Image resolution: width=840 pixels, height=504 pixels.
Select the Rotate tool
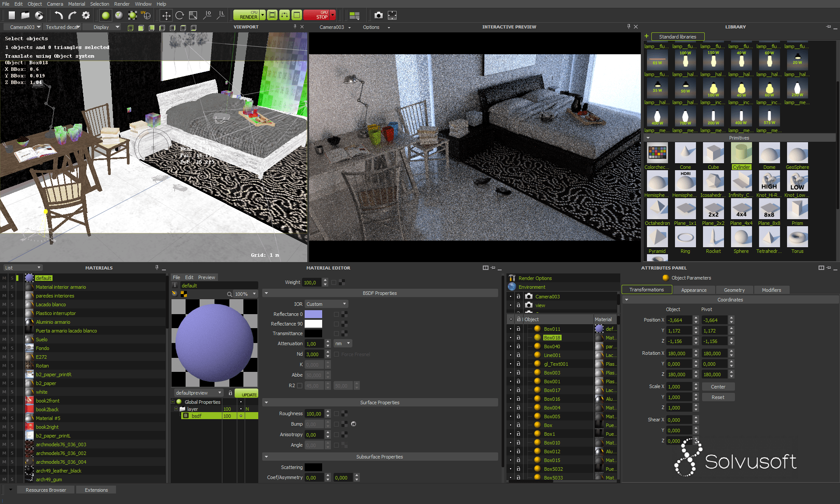179,15
